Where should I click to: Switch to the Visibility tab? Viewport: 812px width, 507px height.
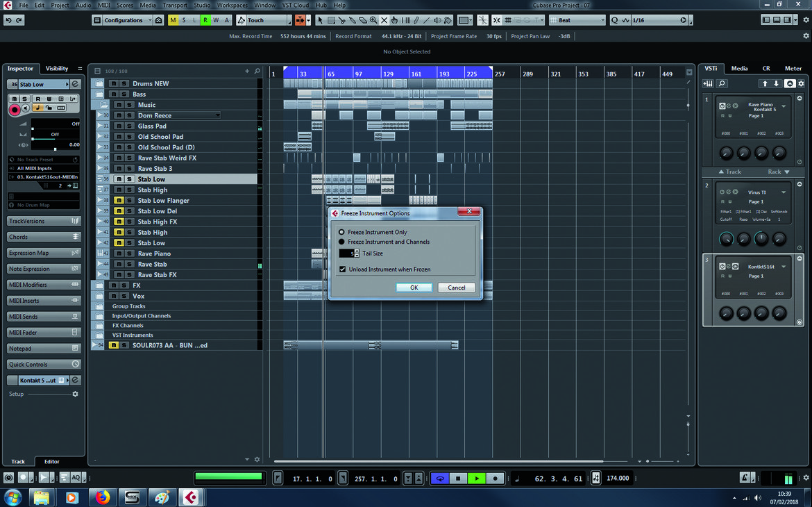(56, 69)
